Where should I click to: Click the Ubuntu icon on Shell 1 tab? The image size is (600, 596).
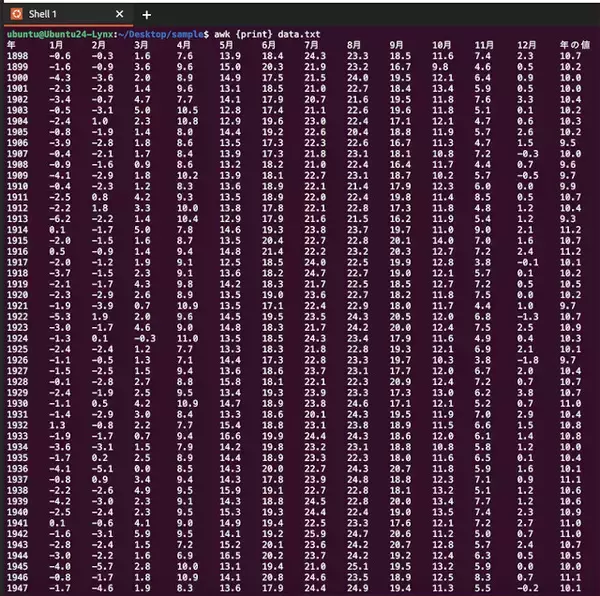(x=16, y=14)
